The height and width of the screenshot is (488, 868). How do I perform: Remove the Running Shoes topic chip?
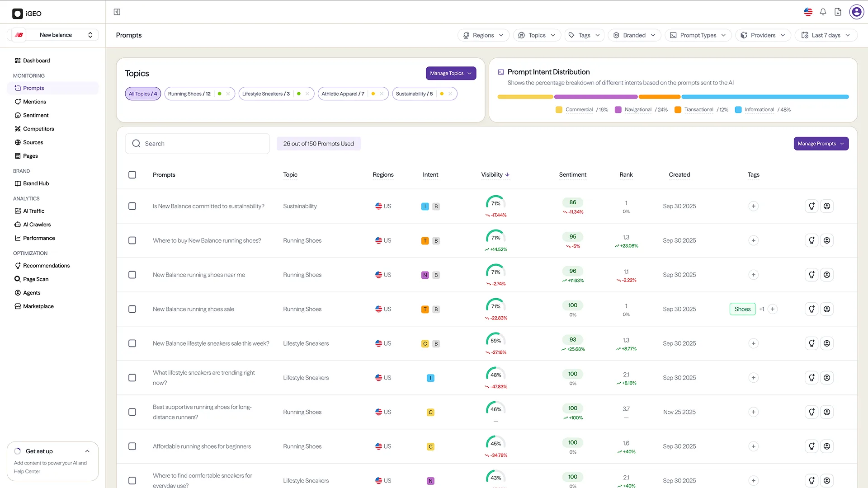(x=228, y=94)
